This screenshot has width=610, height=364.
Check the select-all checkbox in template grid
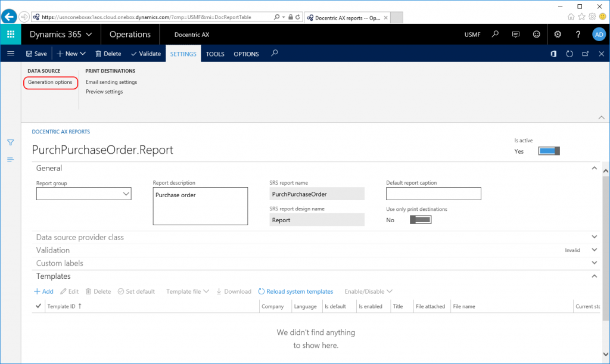click(x=38, y=306)
